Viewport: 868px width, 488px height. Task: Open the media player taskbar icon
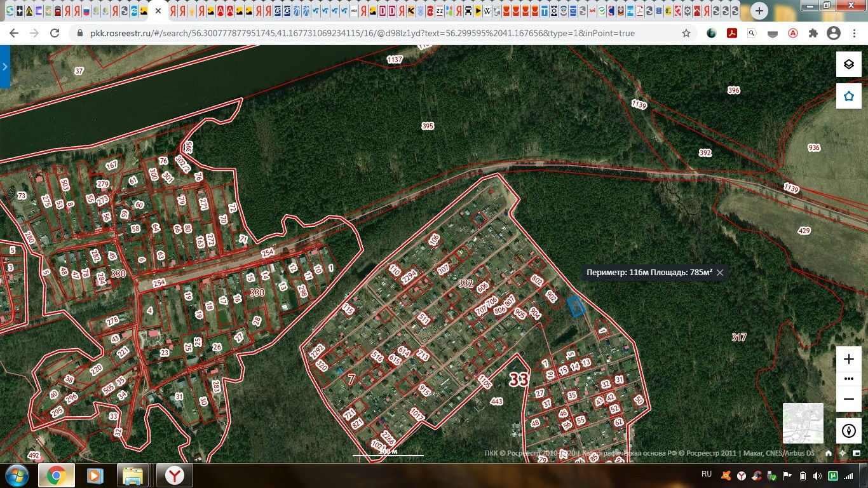[95, 475]
